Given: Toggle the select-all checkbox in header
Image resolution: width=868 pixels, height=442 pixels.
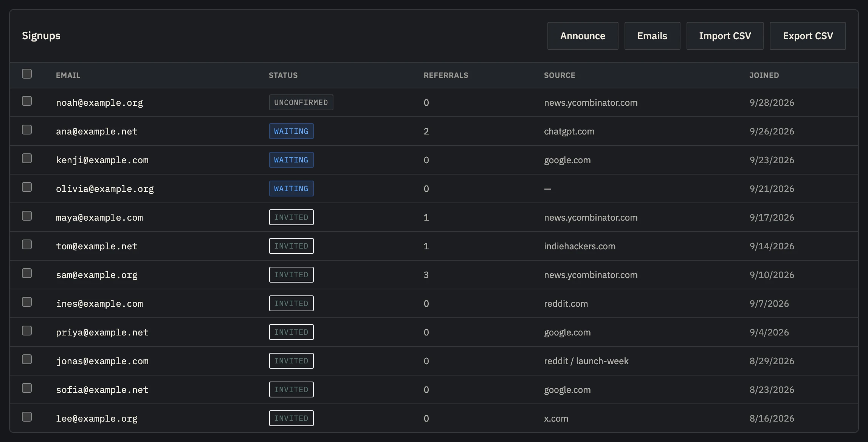Looking at the screenshot, I should [27, 74].
